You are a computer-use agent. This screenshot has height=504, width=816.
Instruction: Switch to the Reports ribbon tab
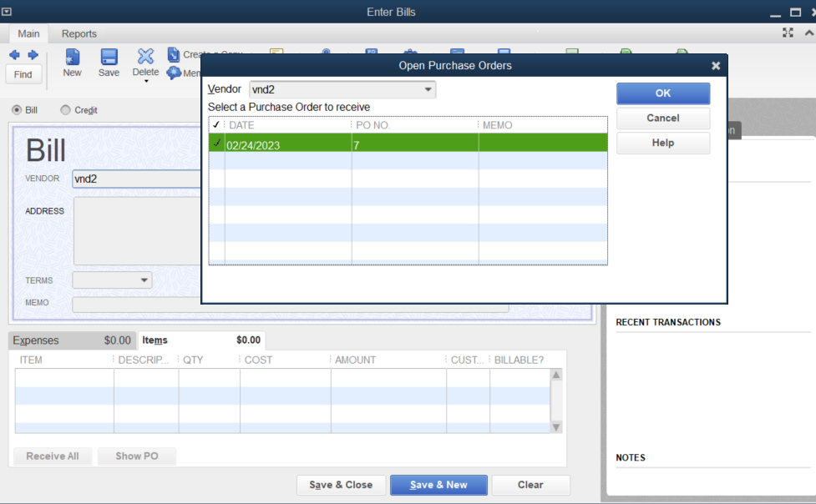[x=79, y=34]
